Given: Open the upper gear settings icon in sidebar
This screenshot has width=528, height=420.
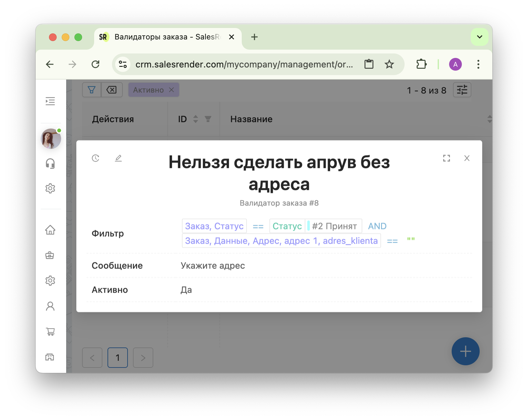Looking at the screenshot, I should pyautogui.click(x=50, y=188).
